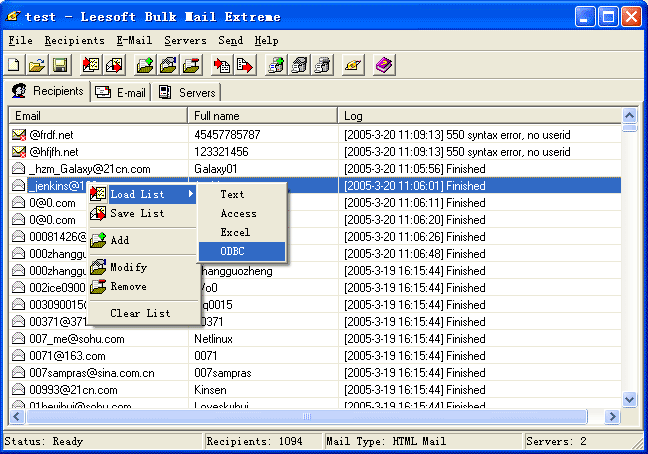Click the horizontal scrollbar right arrow
The image size is (648, 454).
[612, 416]
